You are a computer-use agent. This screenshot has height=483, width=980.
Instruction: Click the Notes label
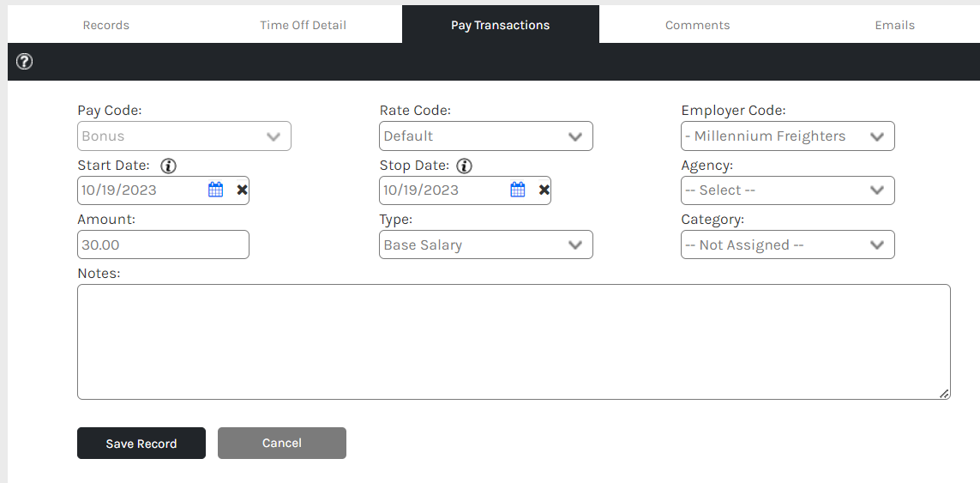pyautogui.click(x=99, y=274)
